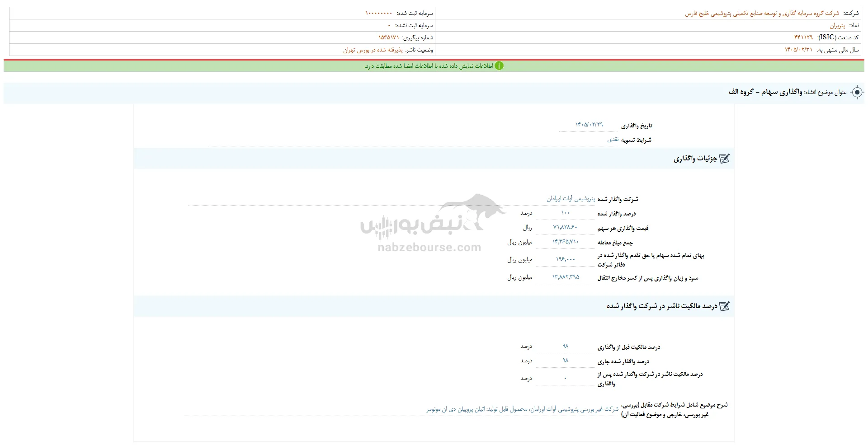Click label تاریخ واگذاری

[637, 126]
